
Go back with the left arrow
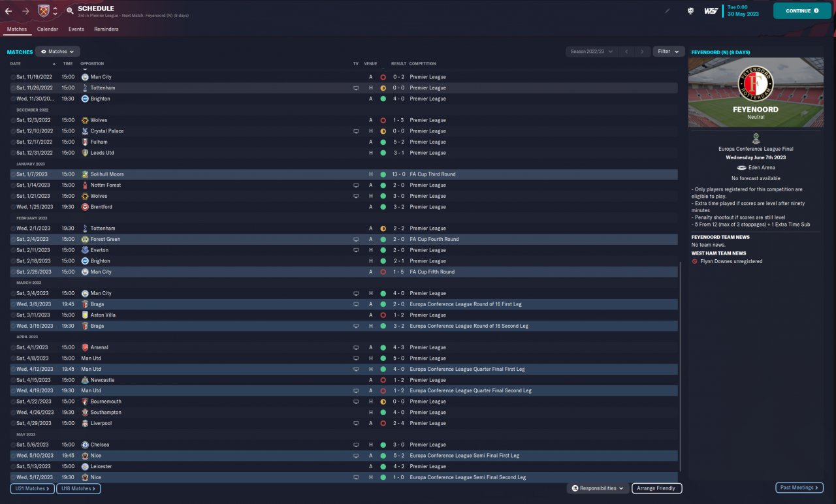8,11
